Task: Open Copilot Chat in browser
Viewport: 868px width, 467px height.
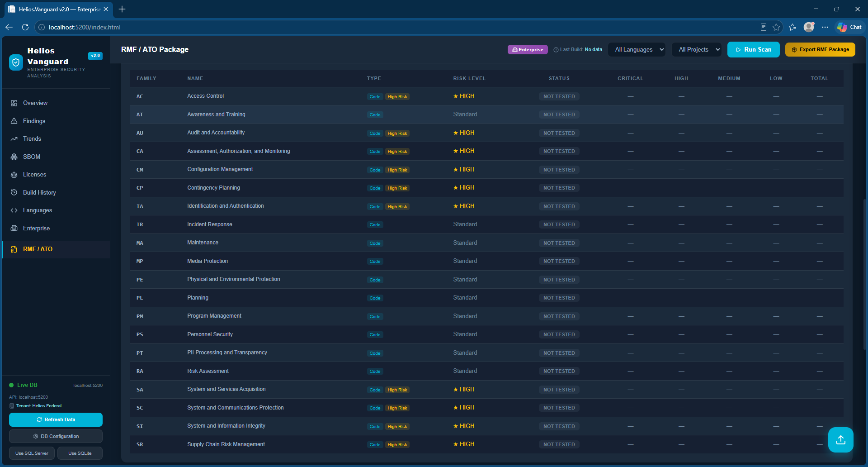Action: pos(849,27)
